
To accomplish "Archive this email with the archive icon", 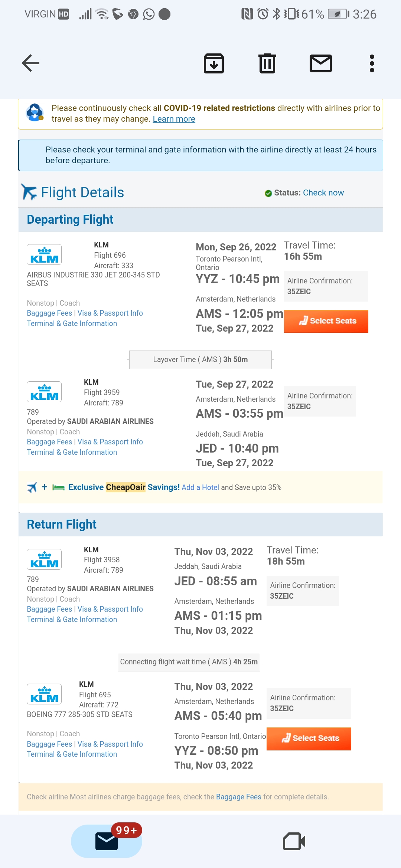I will point(214,63).
